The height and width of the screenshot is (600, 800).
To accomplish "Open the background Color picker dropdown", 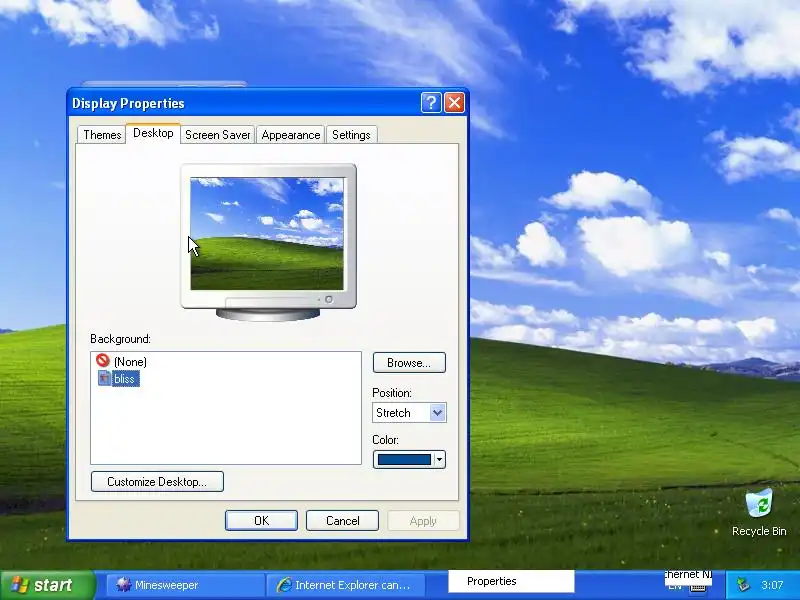I will pyautogui.click(x=409, y=460).
